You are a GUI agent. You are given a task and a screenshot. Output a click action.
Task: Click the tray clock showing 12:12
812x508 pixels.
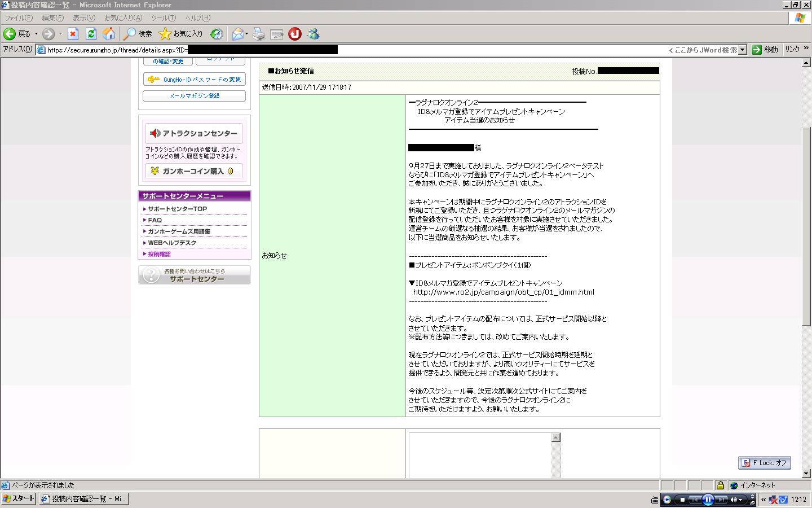pyautogui.click(x=798, y=500)
